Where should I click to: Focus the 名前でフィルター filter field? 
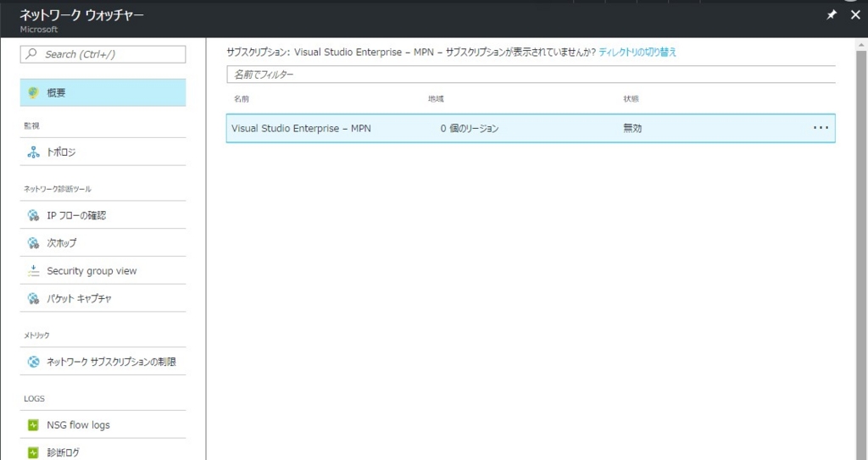point(531,75)
